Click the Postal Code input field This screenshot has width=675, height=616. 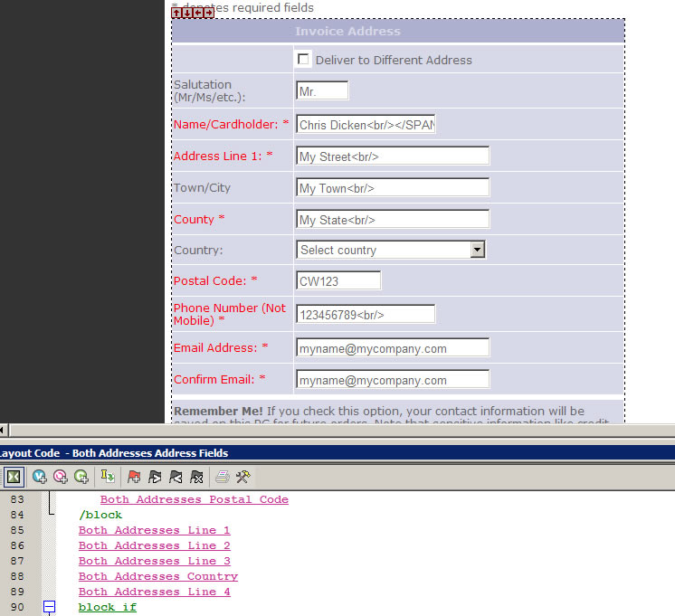pyautogui.click(x=337, y=281)
